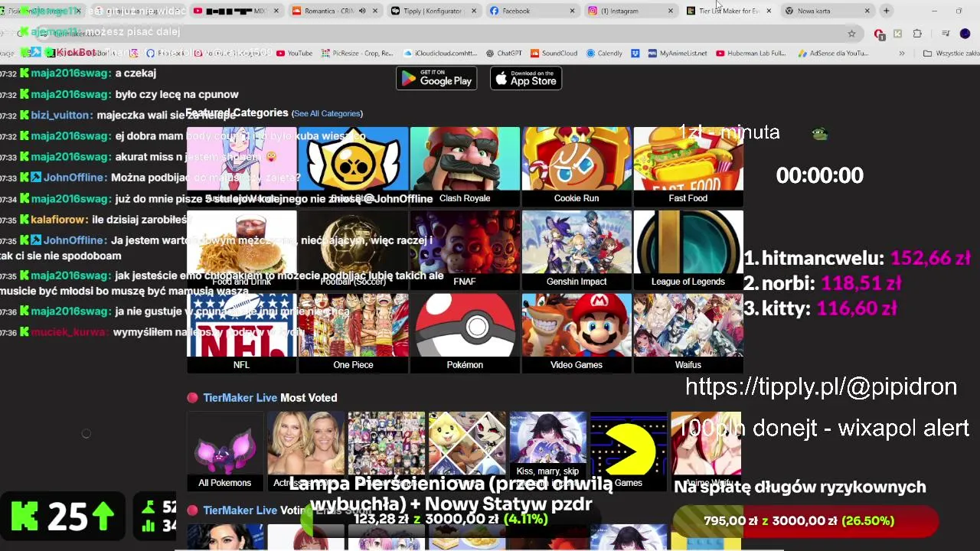Screen dimensions: 980x551
Task: Open the Cookie Run category tile
Action: (577, 166)
